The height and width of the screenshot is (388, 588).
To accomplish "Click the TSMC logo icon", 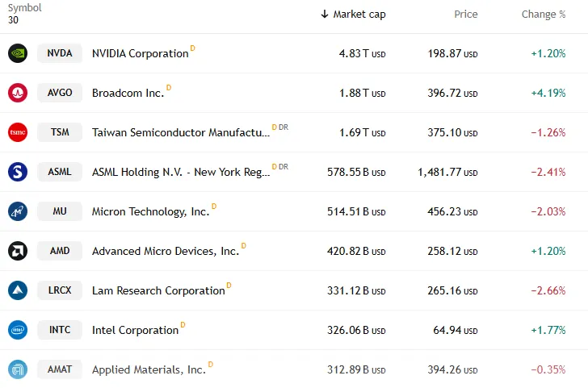I will 18,132.
